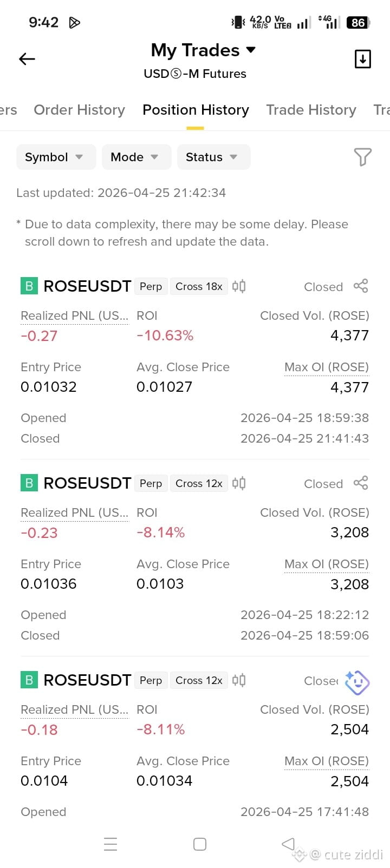The width and height of the screenshot is (390, 868).
Task: Open candlestick chart icon for Cross 18x position
Action: (x=239, y=286)
